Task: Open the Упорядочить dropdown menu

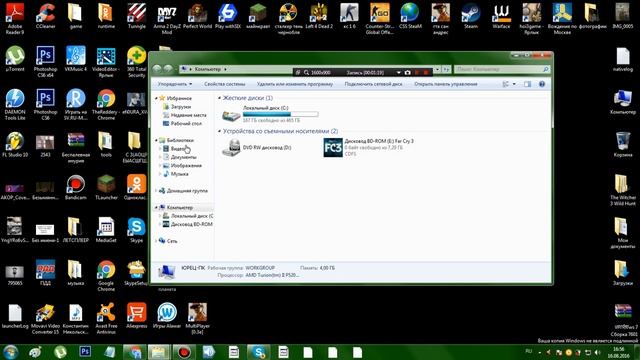Action: click(x=175, y=84)
